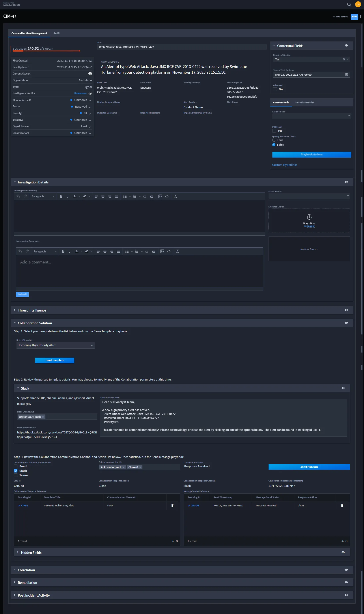Click the Load Template button

tap(55, 360)
